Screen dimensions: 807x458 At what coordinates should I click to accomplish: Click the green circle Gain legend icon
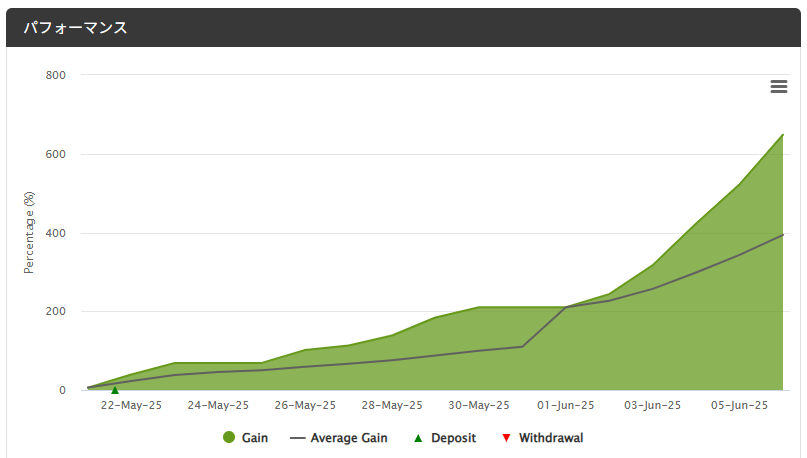[x=229, y=438]
